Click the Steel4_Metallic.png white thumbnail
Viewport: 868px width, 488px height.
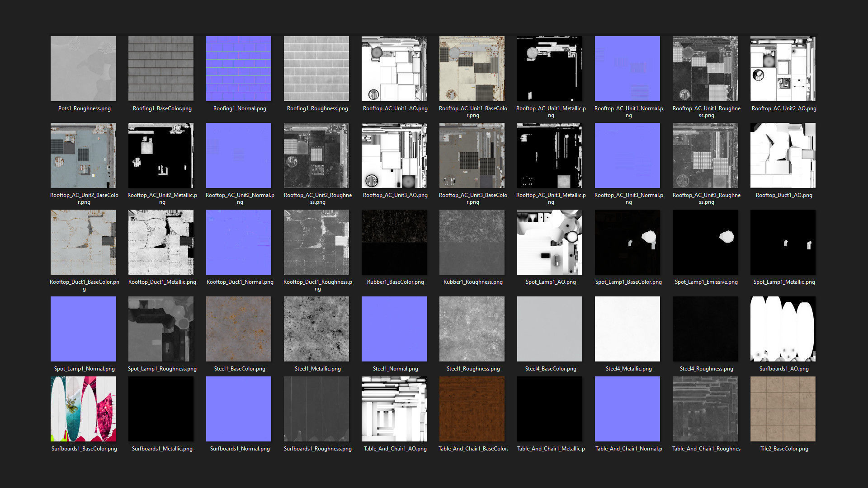(x=627, y=329)
